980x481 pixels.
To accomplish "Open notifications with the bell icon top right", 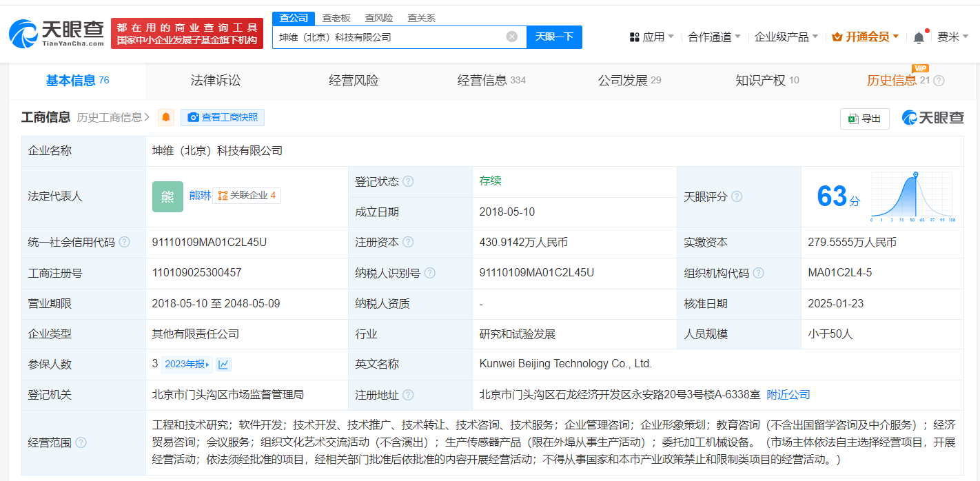I will coord(919,37).
